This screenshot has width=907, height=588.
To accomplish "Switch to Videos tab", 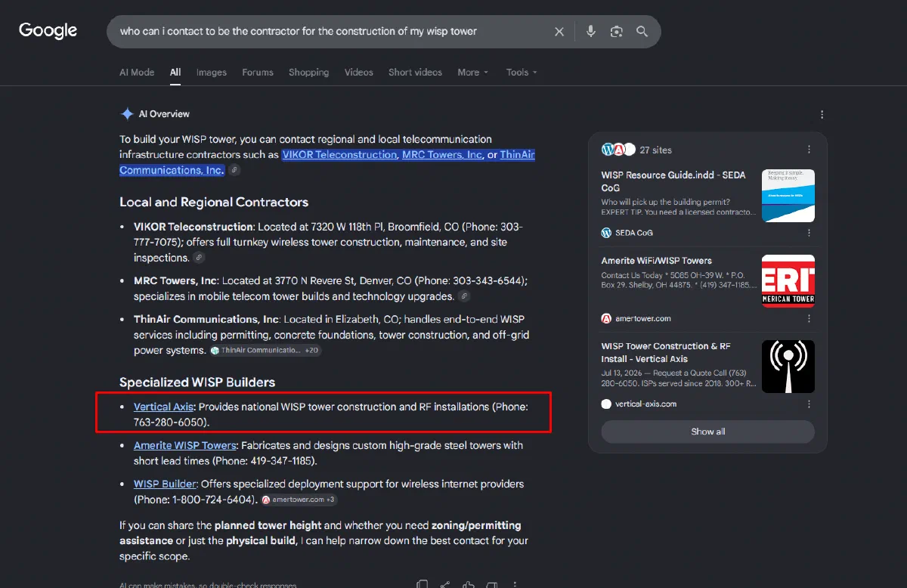I will pyautogui.click(x=359, y=73).
